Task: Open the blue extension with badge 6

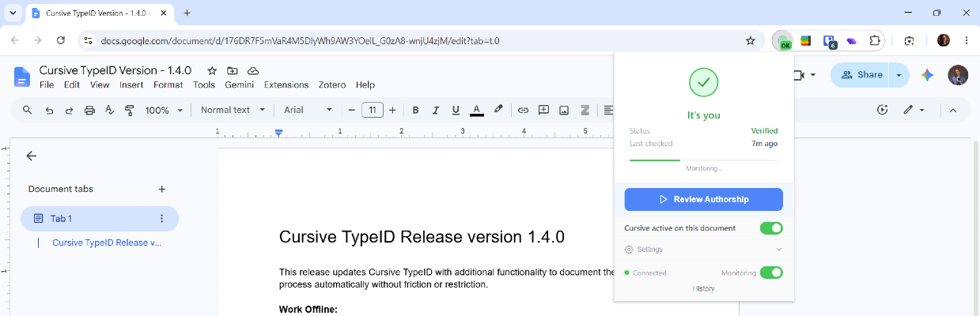Action: (x=829, y=41)
